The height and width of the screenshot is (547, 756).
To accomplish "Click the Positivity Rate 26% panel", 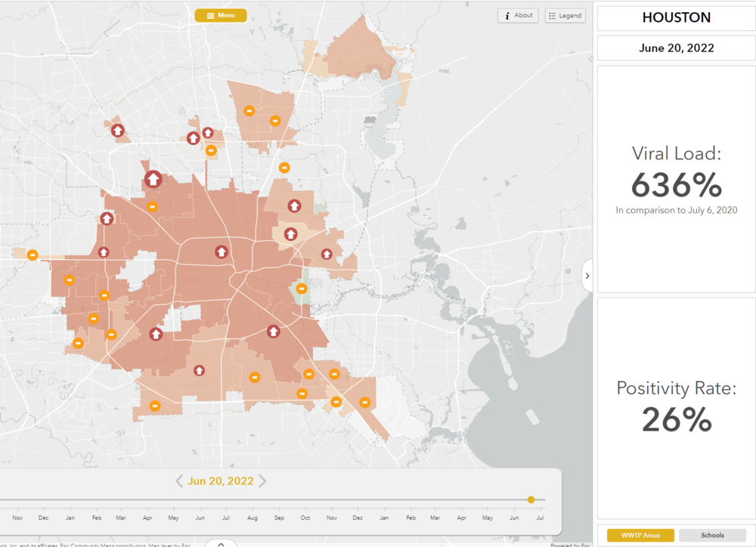I will coord(676,408).
